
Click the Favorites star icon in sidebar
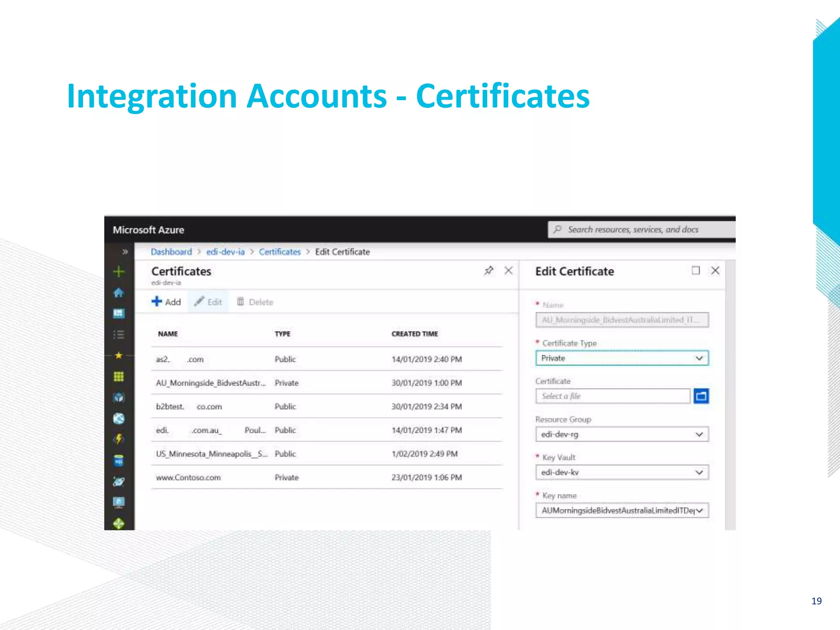pyautogui.click(x=119, y=356)
